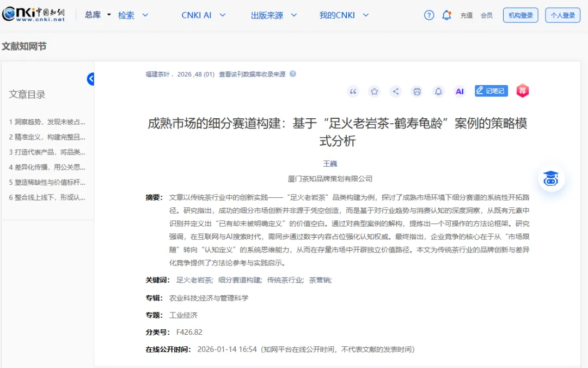Click the 个人登录 login button
Viewport: 588px width, 368px height.
pos(562,15)
